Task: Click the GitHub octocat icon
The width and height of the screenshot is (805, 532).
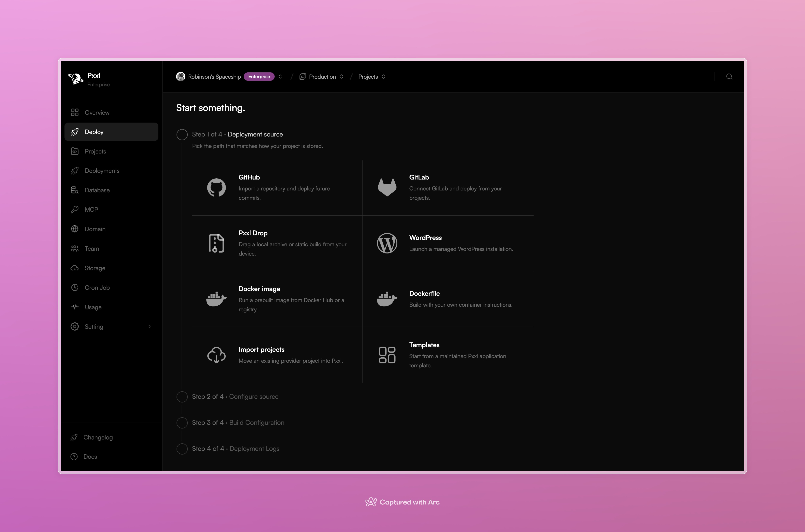Action: [217, 188]
